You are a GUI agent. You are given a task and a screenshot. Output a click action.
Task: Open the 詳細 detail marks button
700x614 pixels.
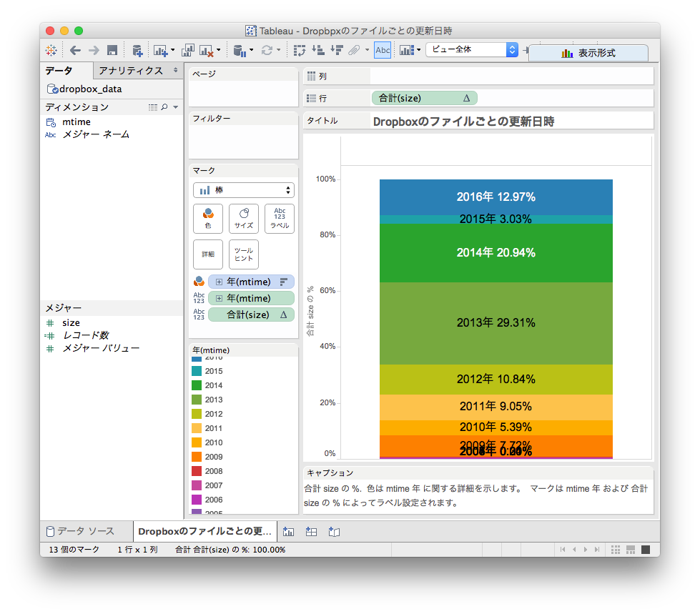click(x=208, y=254)
